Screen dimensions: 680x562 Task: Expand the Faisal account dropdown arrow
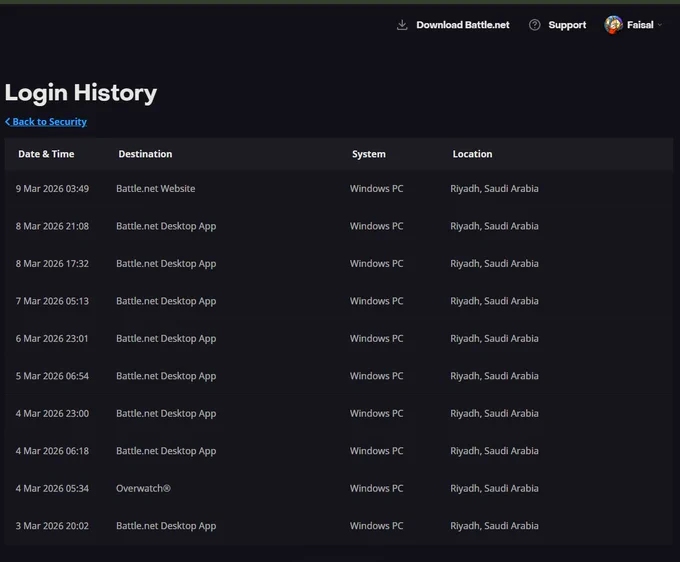[660, 25]
